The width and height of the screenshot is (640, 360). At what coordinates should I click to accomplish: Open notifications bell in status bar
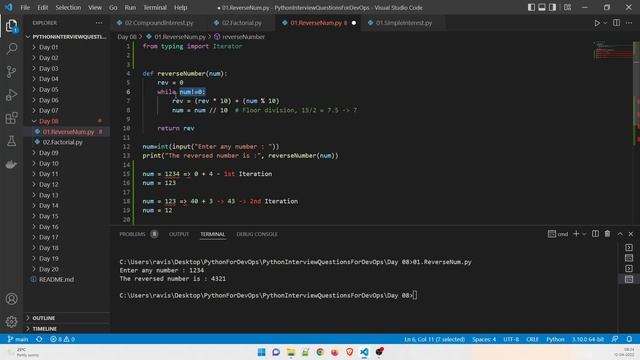[x=629, y=339]
